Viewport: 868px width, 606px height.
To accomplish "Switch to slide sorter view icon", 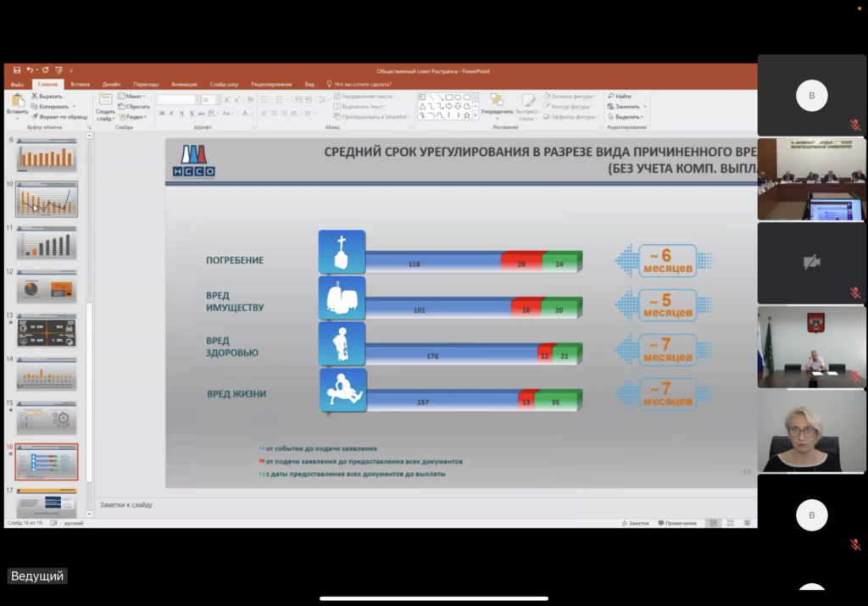I will click(731, 523).
